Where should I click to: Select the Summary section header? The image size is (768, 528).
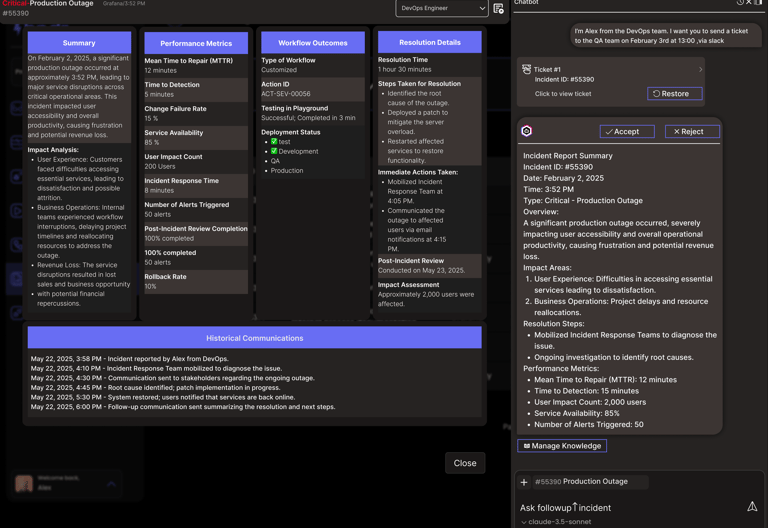(x=79, y=43)
